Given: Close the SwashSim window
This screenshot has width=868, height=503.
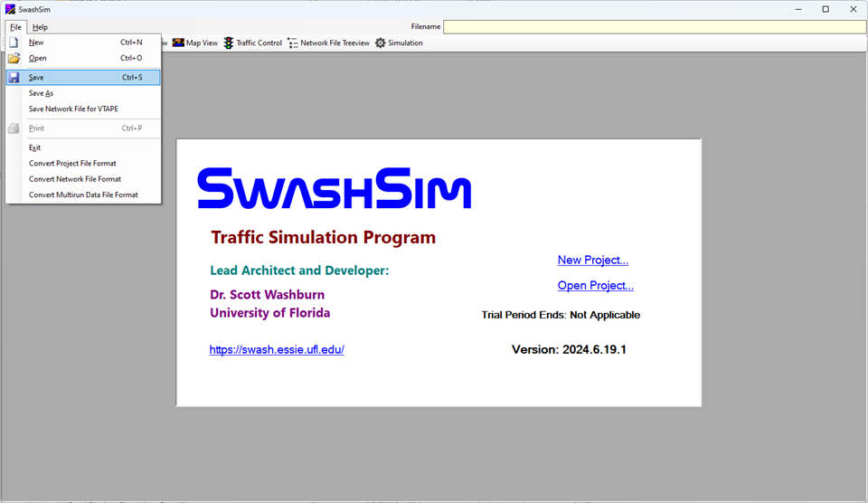Looking at the screenshot, I should coord(853,9).
